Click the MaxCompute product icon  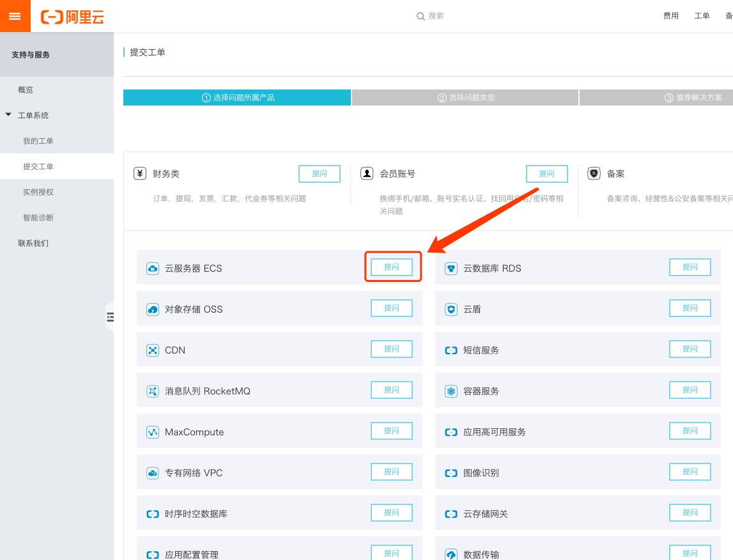coord(152,432)
